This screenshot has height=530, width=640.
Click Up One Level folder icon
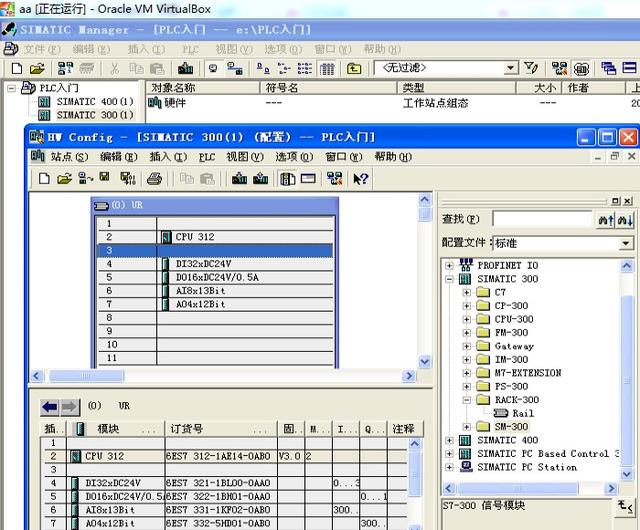coord(354,68)
